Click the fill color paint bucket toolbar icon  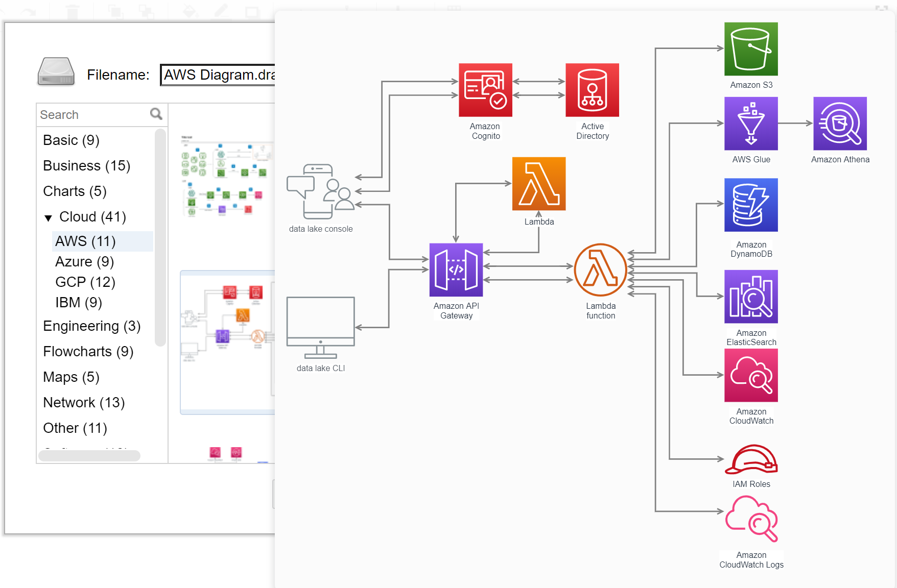[189, 11]
